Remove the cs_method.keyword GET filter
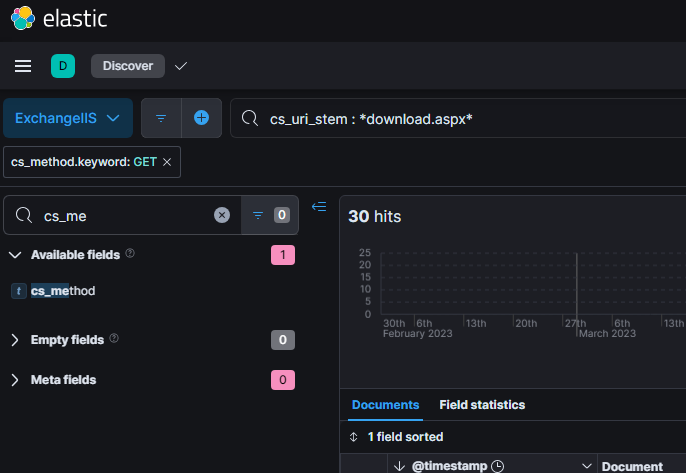The width and height of the screenshot is (686, 473). [x=167, y=162]
